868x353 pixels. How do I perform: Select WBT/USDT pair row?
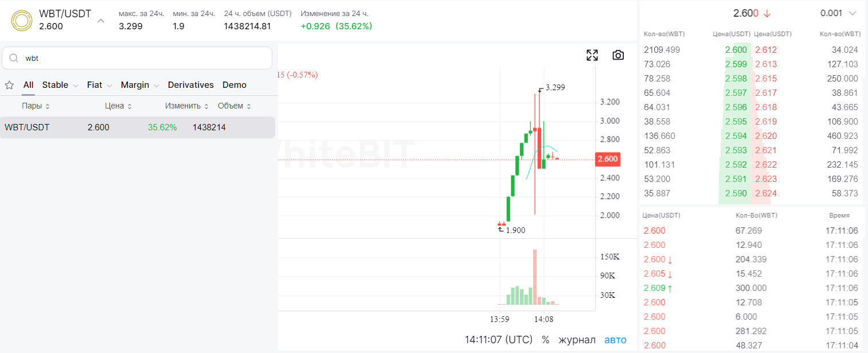pos(138,127)
